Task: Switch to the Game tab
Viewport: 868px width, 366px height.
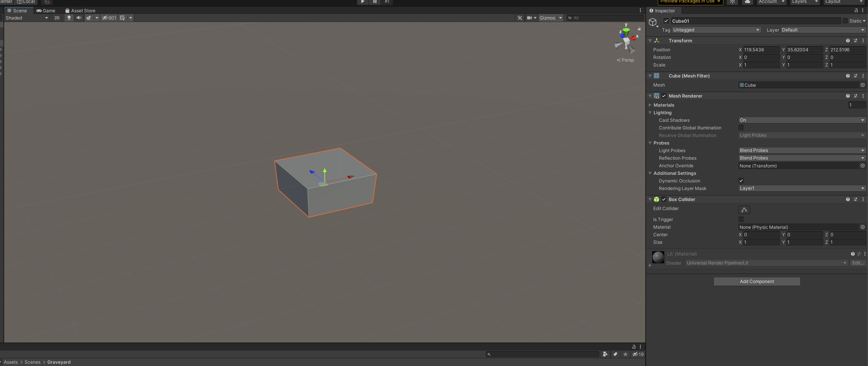Action: pyautogui.click(x=46, y=10)
